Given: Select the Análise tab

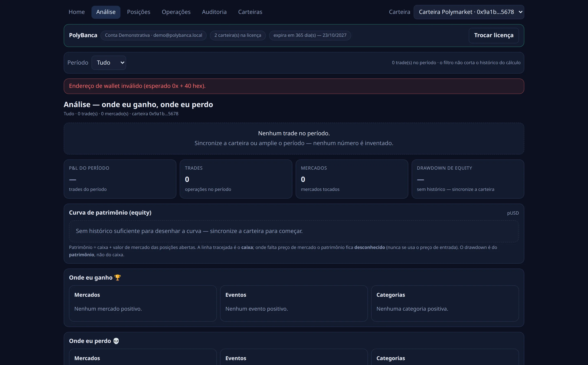Looking at the screenshot, I should click(x=106, y=12).
